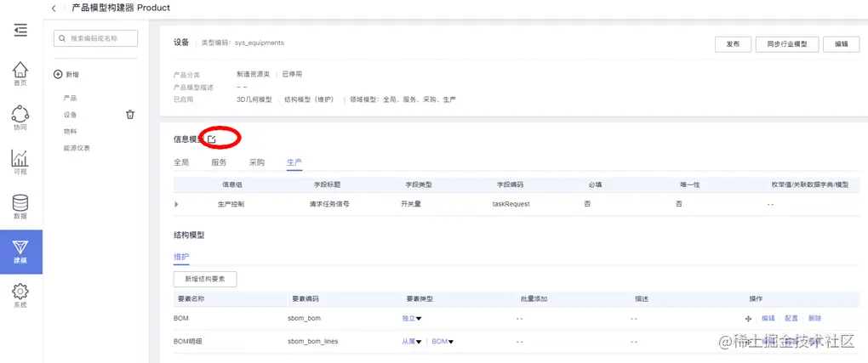Screen dimensions: 868x363
Task: Click the sbom_bom_lines code cell
Action: click(315, 342)
